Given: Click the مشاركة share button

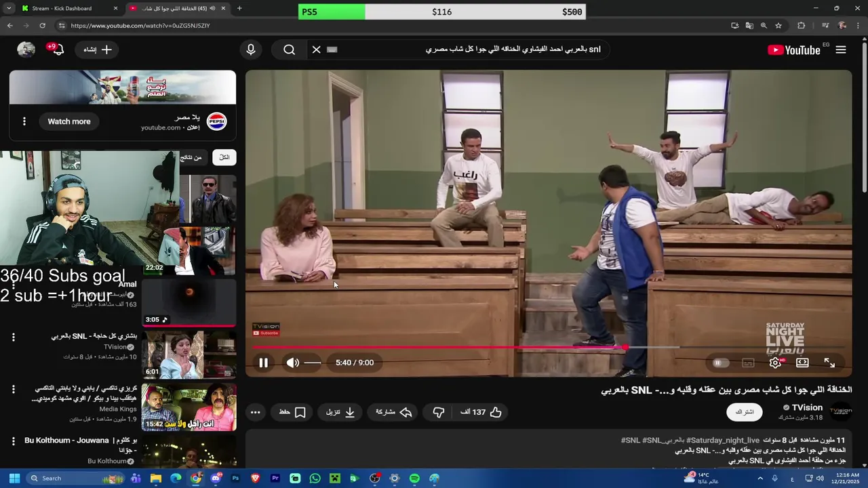Looking at the screenshot, I should coord(393,412).
